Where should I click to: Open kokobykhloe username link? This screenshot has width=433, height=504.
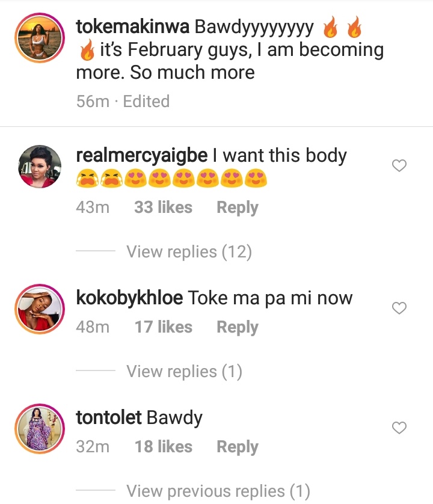130,298
